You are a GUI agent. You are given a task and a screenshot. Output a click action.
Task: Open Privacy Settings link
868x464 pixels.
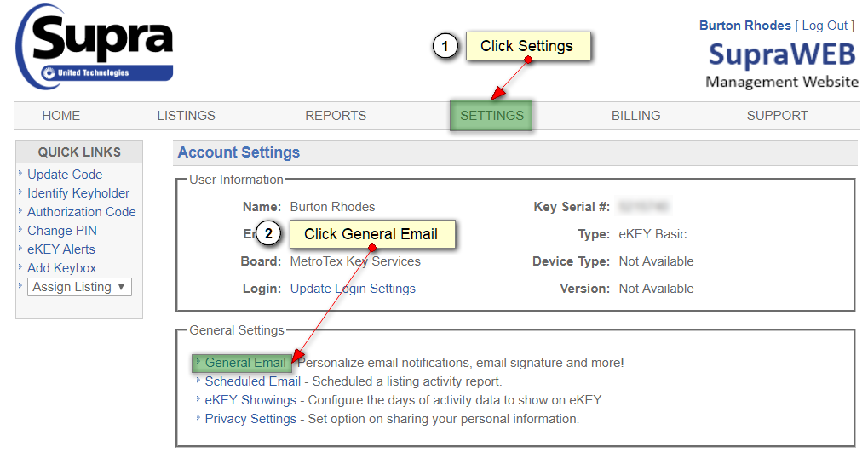pos(250,419)
